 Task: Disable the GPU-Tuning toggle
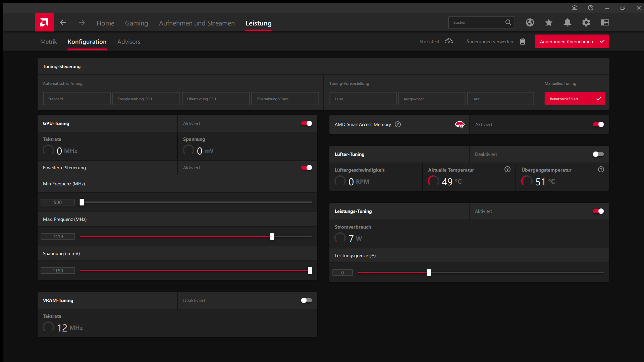click(x=306, y=123)
